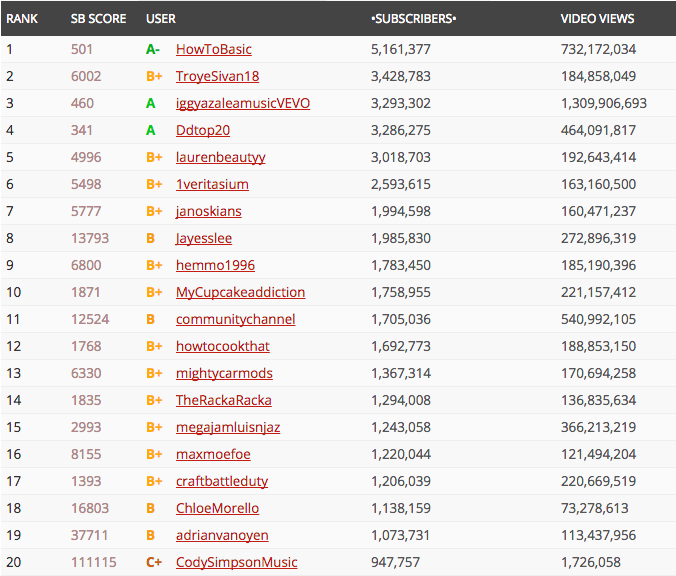
Task: Click subscriber count 1,138,159
Action: [401, 508]
